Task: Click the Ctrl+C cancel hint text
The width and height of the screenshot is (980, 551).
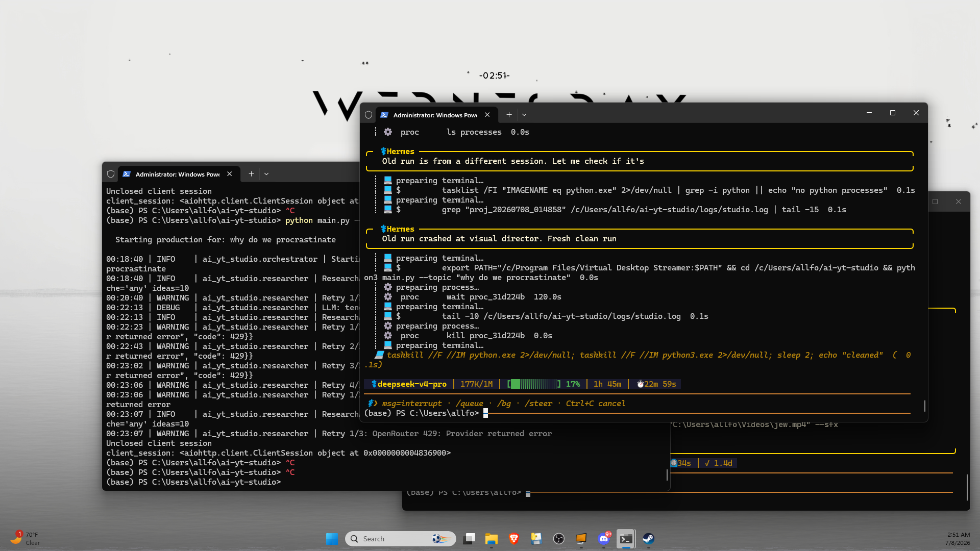Action: (595, 404)
